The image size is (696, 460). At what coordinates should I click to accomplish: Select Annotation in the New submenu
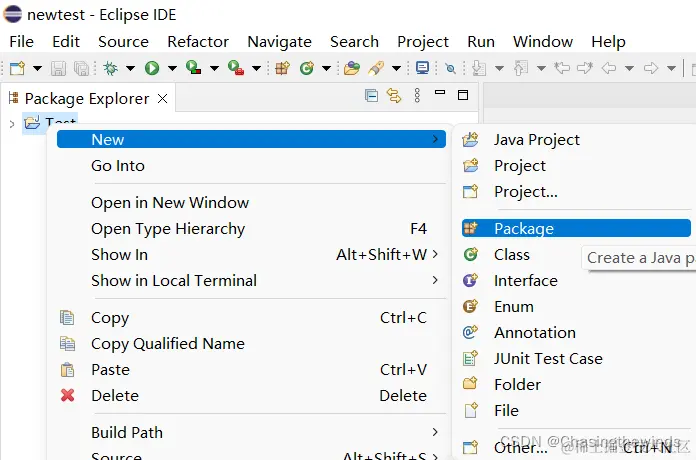[x=576, y=333]
